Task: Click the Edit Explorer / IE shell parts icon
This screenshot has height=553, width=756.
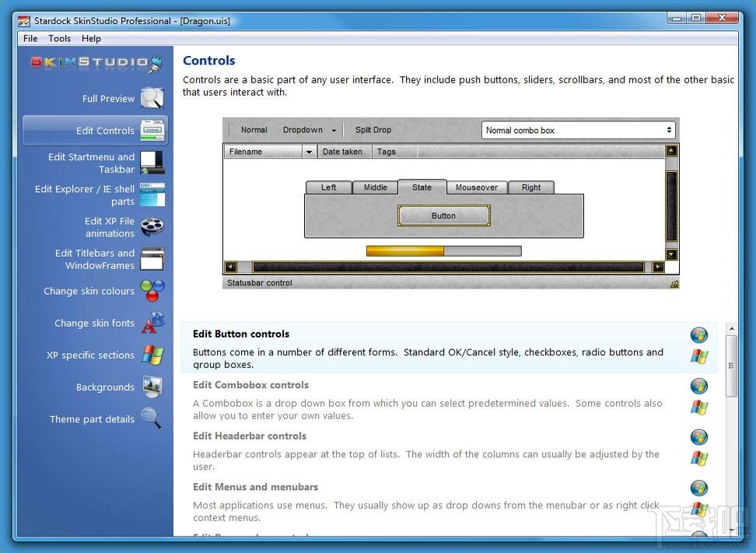Action: coord(152,194)
